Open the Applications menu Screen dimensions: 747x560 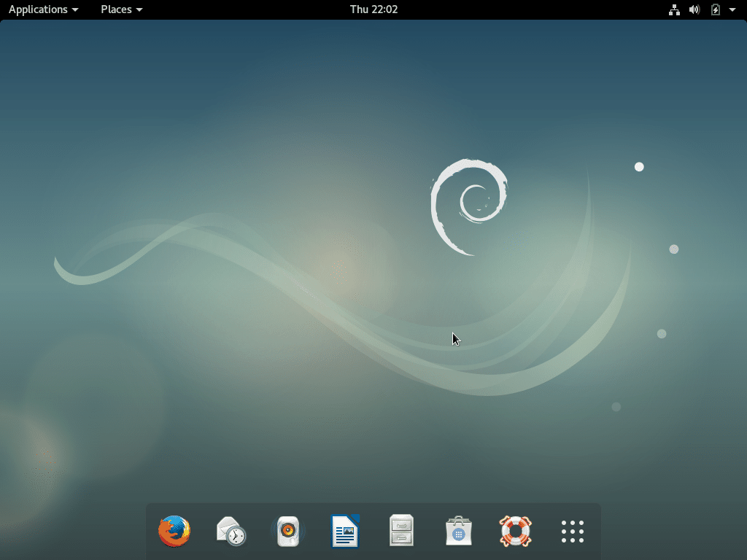(x=36, y=9)
